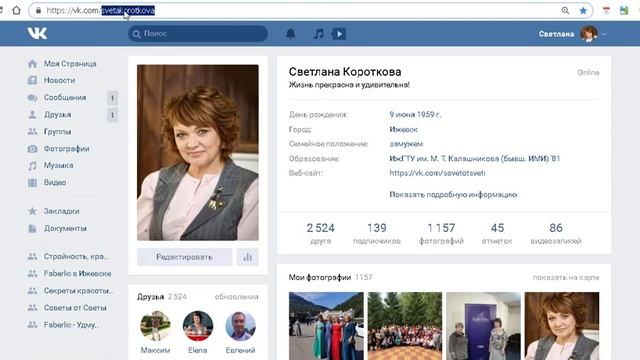Click the 1 157 фотографий counter
This screenshot has height=360, width=640.
click(441, 233)
